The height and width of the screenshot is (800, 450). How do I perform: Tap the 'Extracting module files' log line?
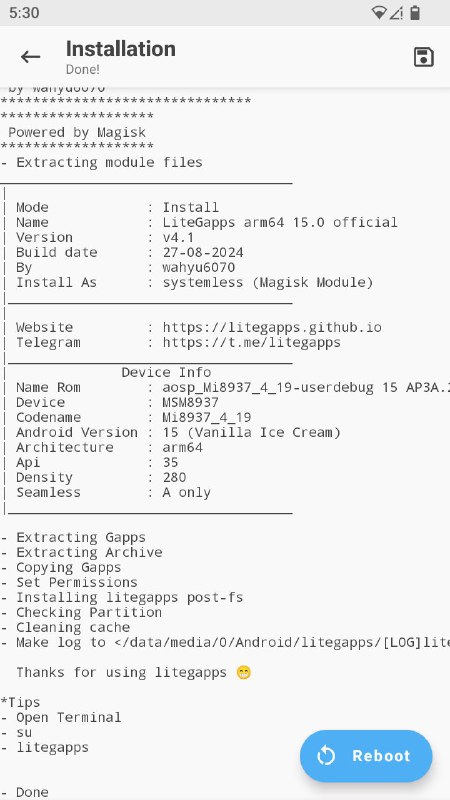[102, 163]
